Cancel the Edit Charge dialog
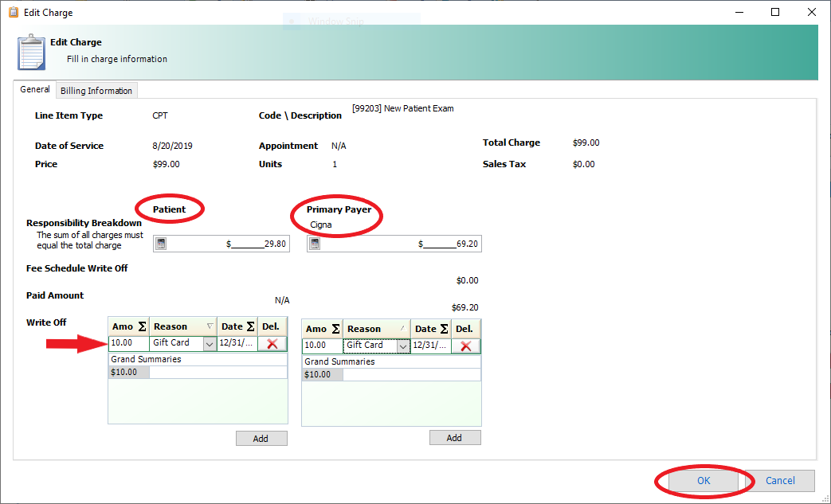 click(x=779, y=481)
